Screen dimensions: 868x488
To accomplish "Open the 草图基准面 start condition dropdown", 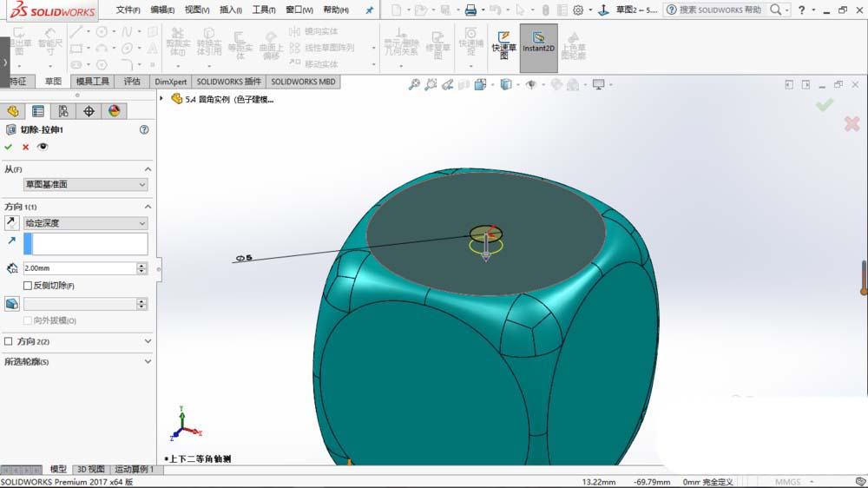I will pos(85,184).
